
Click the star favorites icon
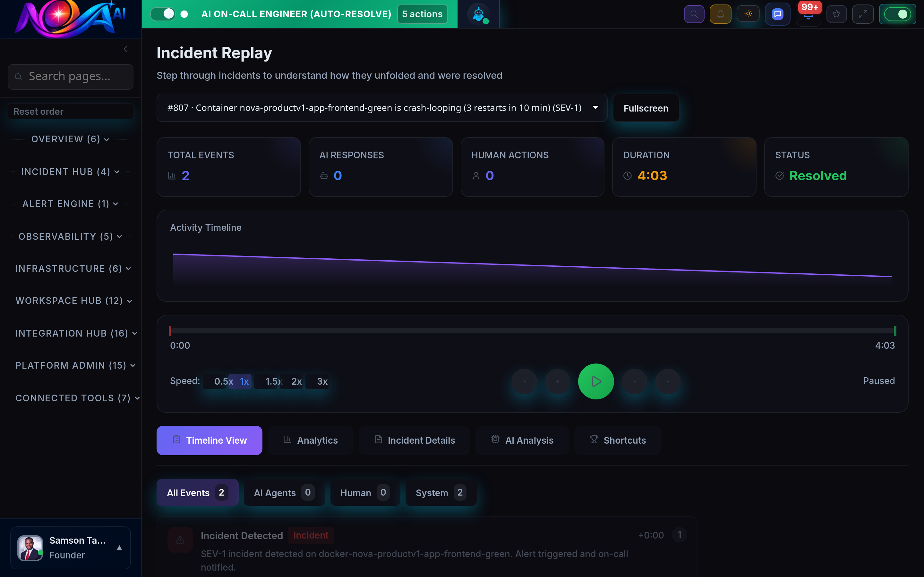(836, 14)
